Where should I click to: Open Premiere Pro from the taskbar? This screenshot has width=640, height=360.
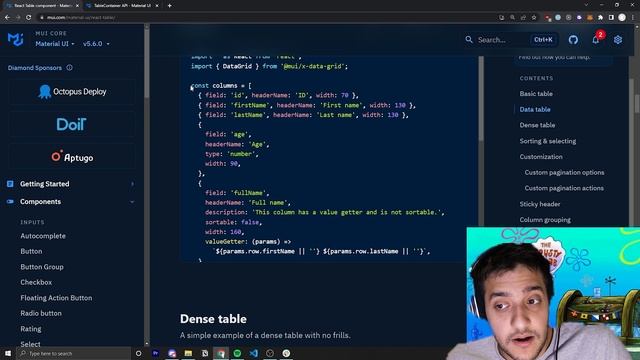[x=156, y=353]
